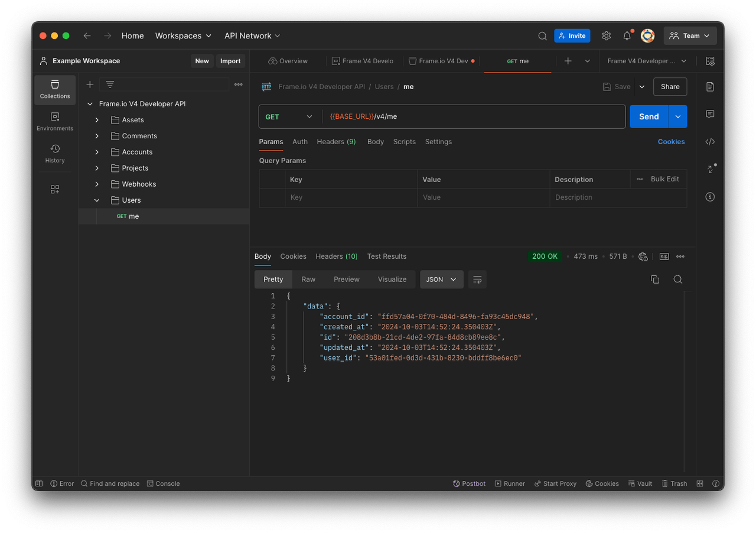756x533 pixels.
Task: Open the Vault in the status bar
Action: (640, 483)
